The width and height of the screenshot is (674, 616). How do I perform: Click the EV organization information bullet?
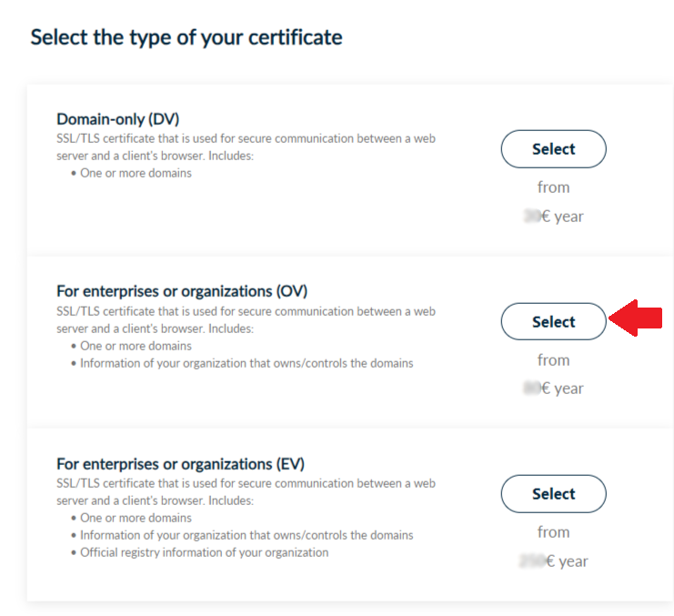[x=246, y=535]
